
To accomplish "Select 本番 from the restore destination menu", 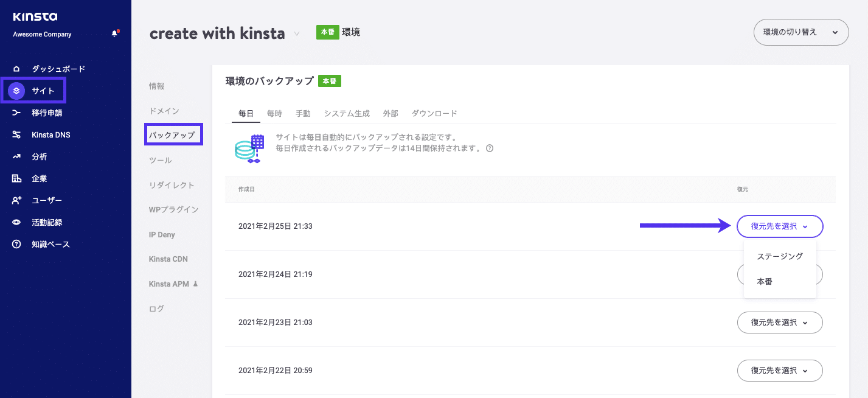I will click(764, 281).
